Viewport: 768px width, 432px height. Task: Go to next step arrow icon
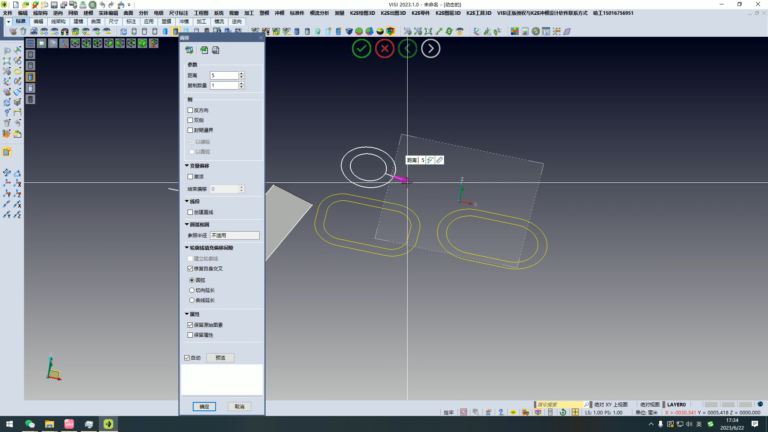click(x=431, y=48)
